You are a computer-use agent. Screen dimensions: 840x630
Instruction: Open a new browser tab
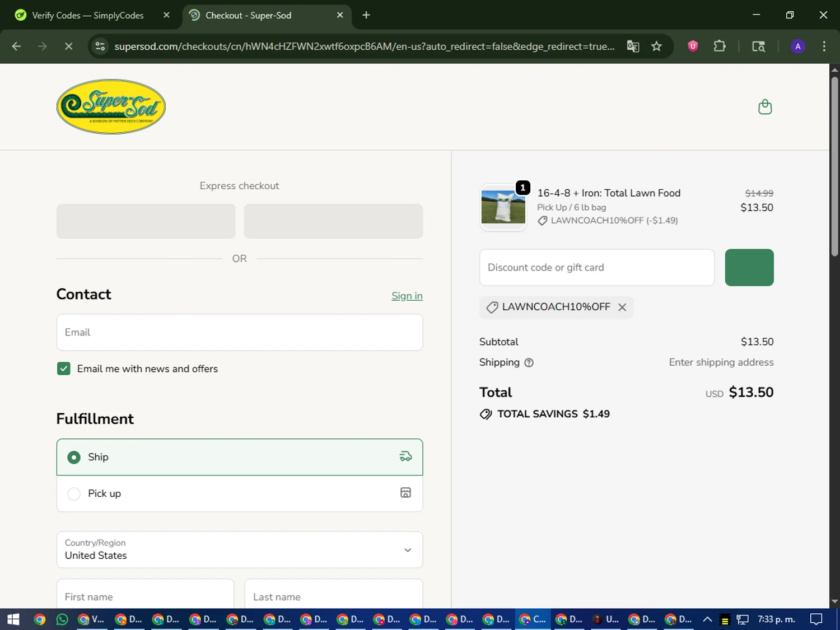[366, 15]
